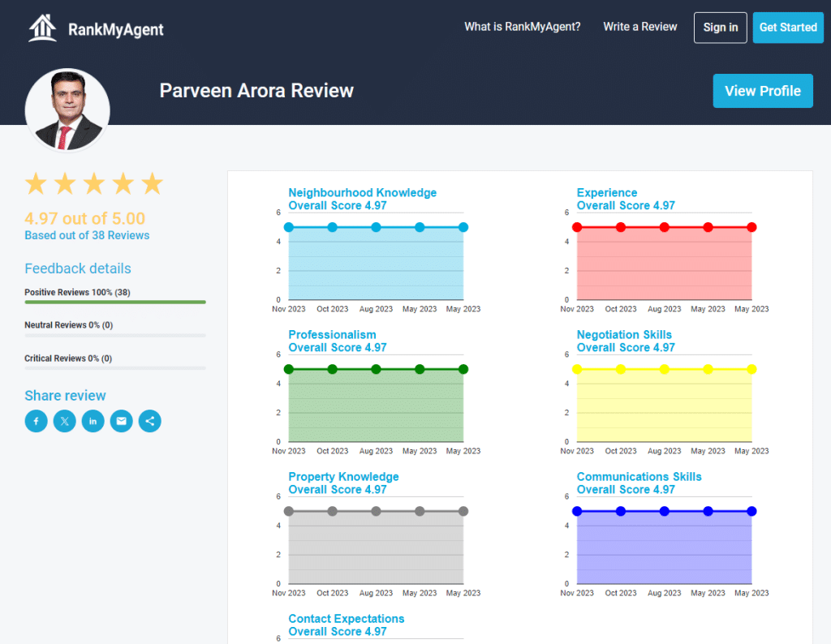Click the Sign in button
This screenshot has width=831, height=644.
click(721, 28)
